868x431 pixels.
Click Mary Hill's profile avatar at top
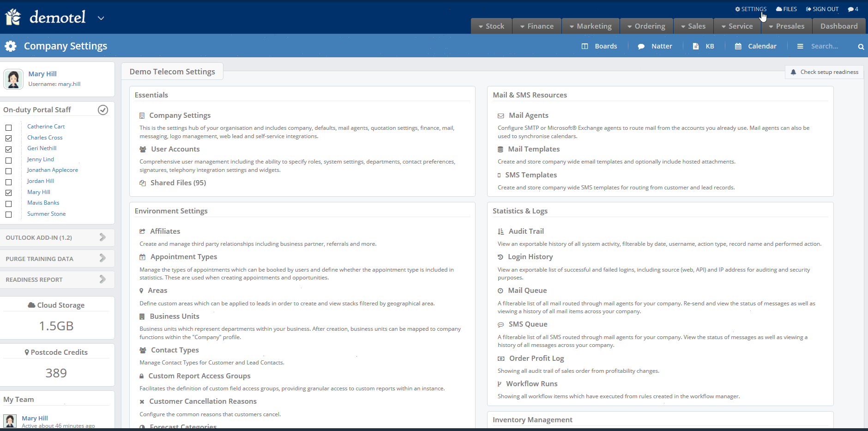coord(13,79)
